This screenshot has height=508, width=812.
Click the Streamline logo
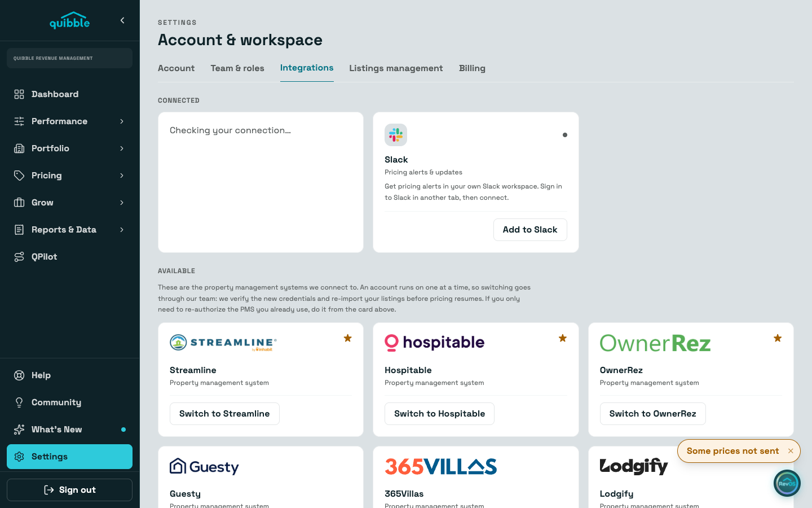tap(223, 343)
